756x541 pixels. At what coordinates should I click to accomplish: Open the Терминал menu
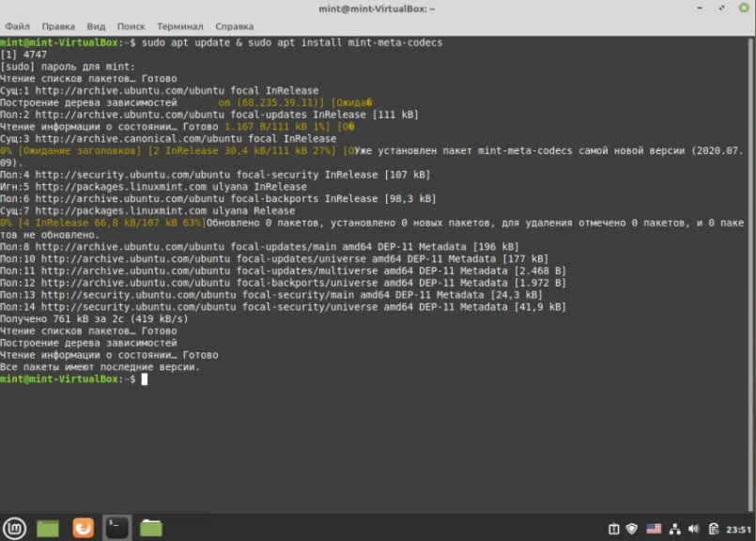click(x=179, y=26)
